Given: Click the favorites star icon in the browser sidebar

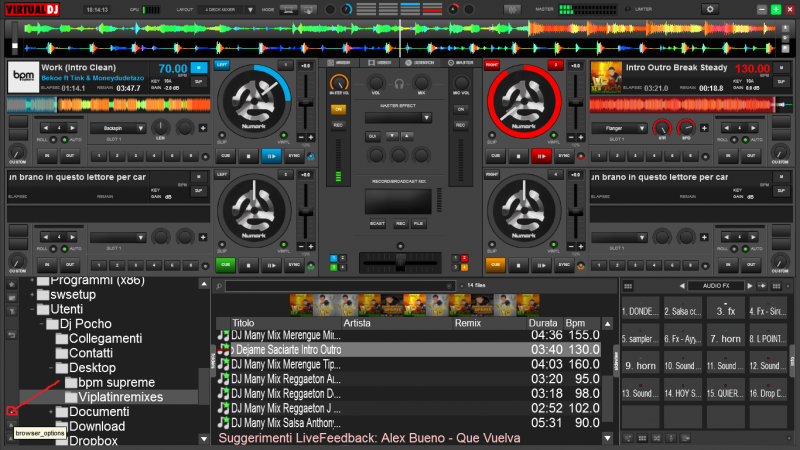Looking at the screenshot, I should tap(12, 284).
